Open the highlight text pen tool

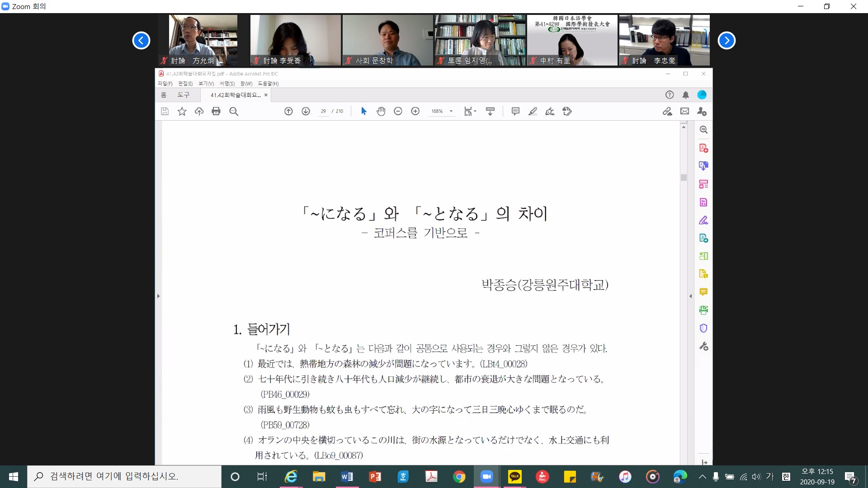pyautogui.click(x=533, y=111)
